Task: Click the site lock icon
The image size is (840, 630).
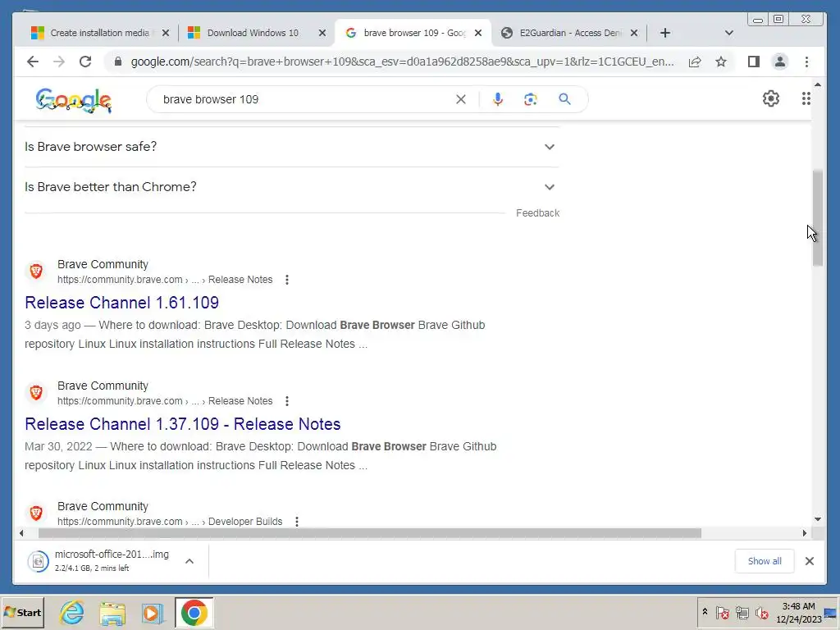Action: coord(118,62)
